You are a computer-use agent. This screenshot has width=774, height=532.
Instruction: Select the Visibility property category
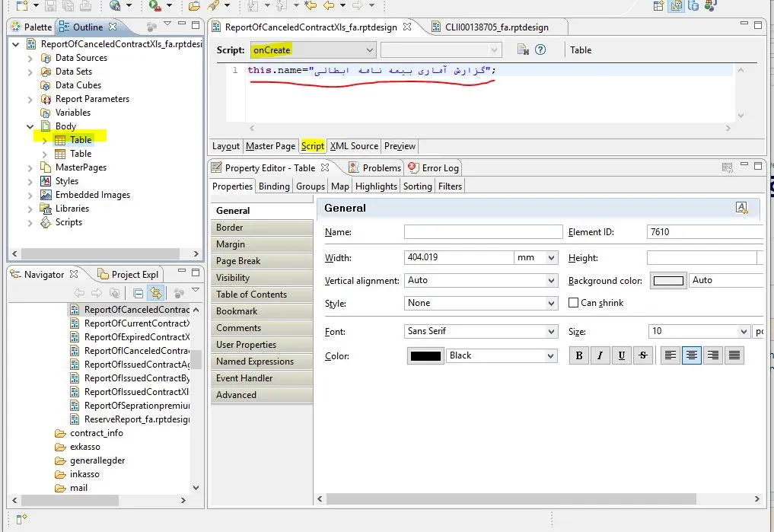(262, 278)
